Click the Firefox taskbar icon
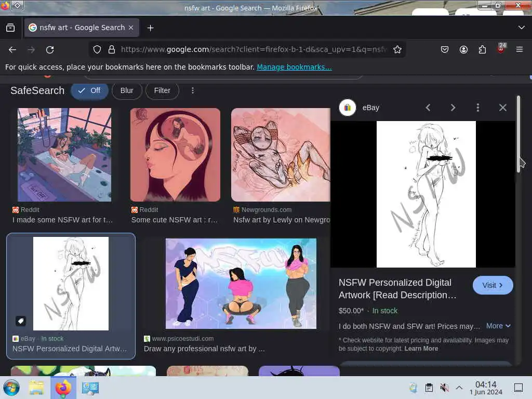This screenshot has width=532, height=399. 63,388
